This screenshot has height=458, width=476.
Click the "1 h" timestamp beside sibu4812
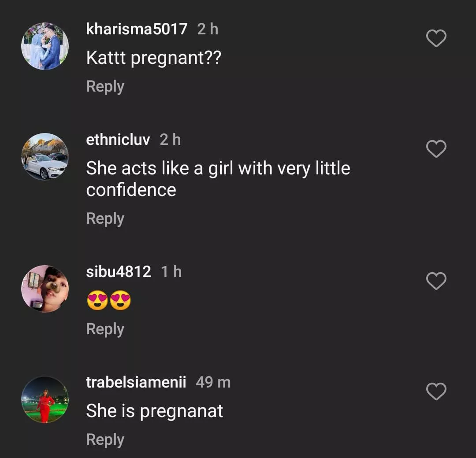click(x=171, y=272)
